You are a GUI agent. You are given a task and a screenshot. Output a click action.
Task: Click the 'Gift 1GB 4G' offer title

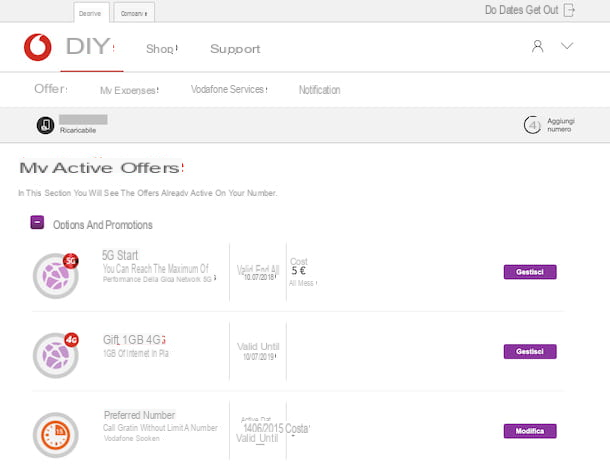[134, 340]
